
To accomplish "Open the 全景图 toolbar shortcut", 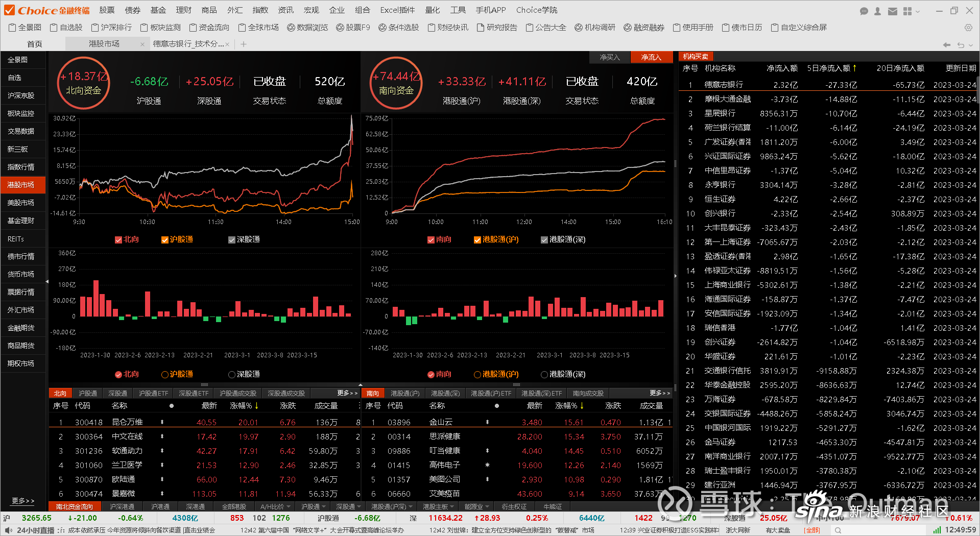I will [x=25, y=28].
